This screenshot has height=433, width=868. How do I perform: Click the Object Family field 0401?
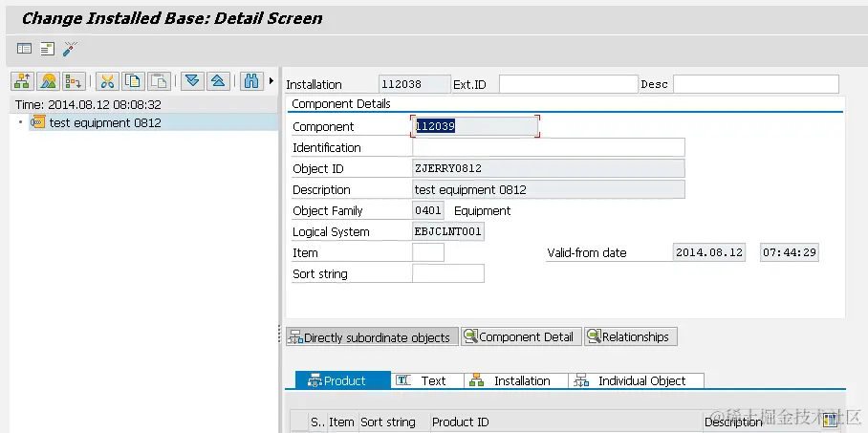click(x=428, y=210)
